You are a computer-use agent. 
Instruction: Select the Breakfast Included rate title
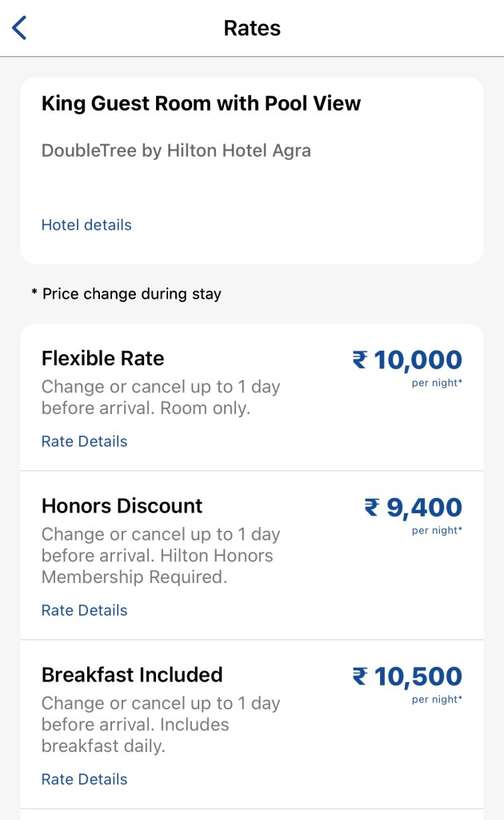click(x=132, y=675)
